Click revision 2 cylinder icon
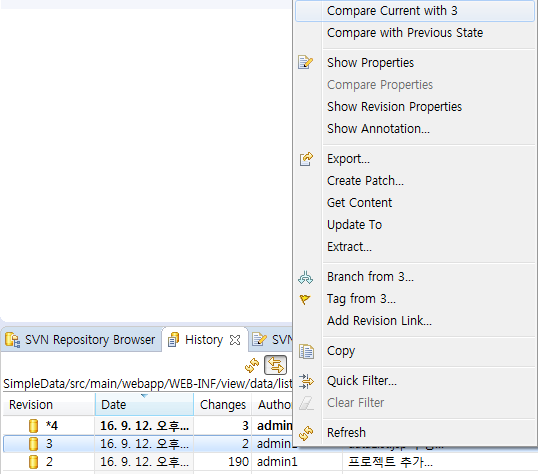538x474 pixels. [33, 462]
